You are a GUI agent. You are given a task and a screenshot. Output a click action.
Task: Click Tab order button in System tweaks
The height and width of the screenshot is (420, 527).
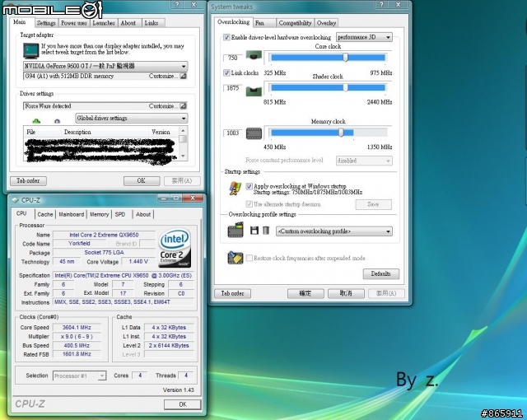click(232, 293)
